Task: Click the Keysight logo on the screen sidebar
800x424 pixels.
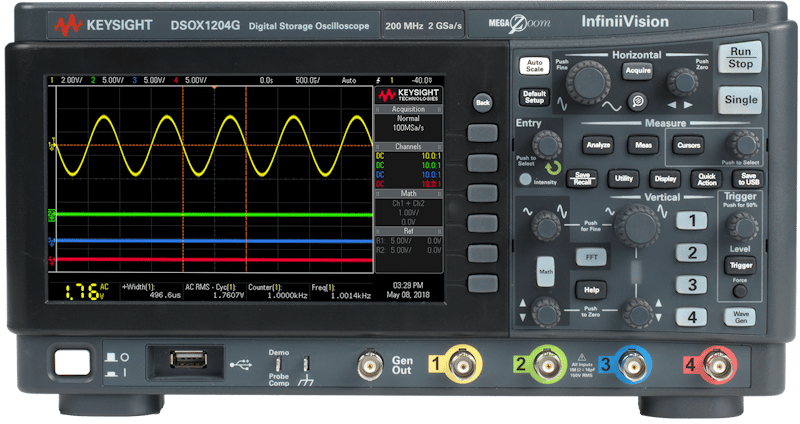Action: point(408,95)
